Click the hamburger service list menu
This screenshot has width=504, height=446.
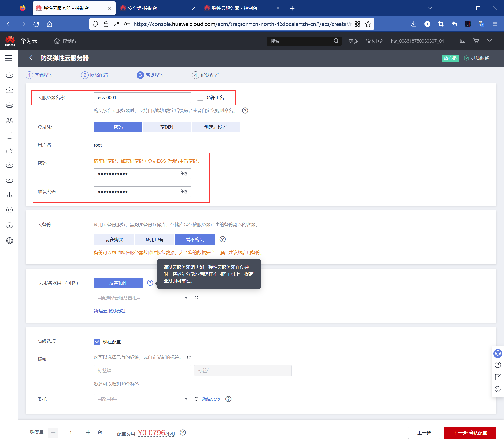point(9,58)
